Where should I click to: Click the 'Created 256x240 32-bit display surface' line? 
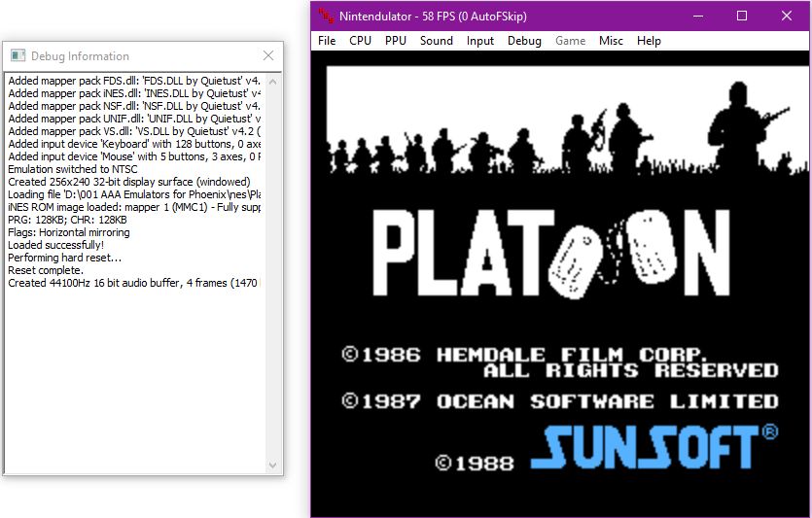(129, 182)
